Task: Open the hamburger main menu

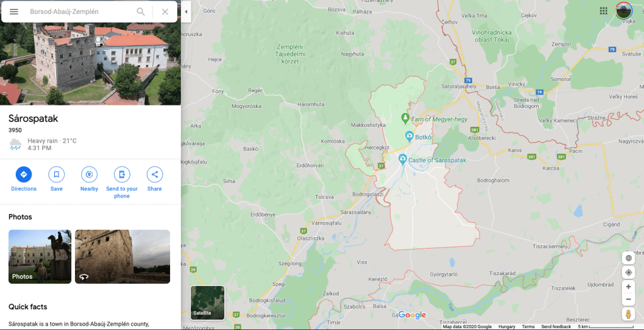Action: 14,12
